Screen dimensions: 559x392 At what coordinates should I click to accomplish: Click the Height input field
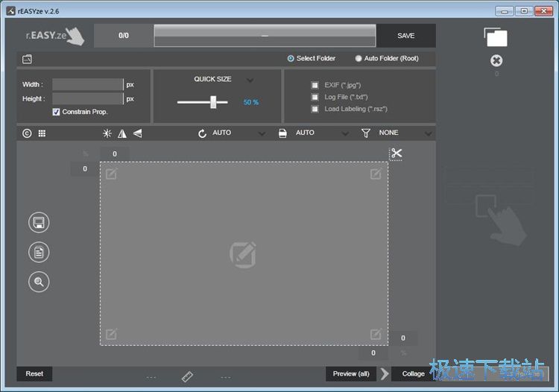click(x=87, y=98)
